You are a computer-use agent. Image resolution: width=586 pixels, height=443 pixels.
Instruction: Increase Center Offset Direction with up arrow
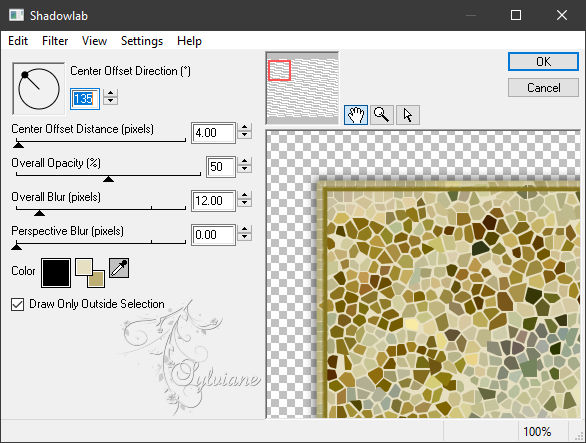[x=111, y=93]
